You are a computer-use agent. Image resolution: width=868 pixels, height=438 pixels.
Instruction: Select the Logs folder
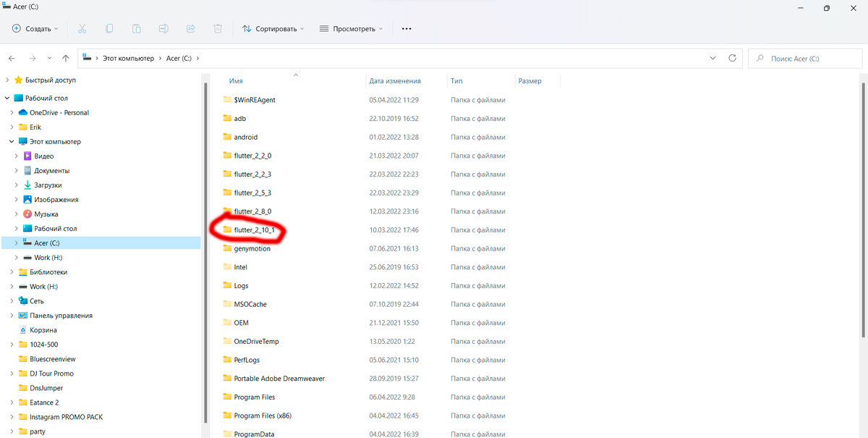241,286
